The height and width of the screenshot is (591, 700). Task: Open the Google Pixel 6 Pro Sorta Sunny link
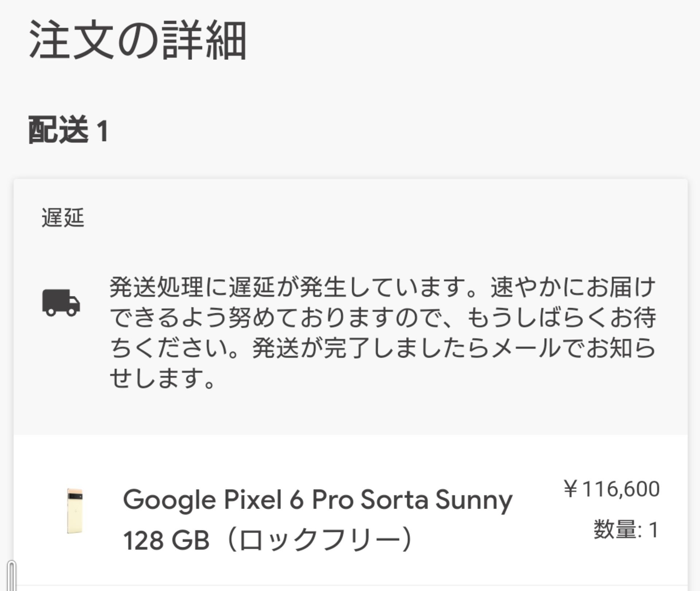(x=318, y=499)
